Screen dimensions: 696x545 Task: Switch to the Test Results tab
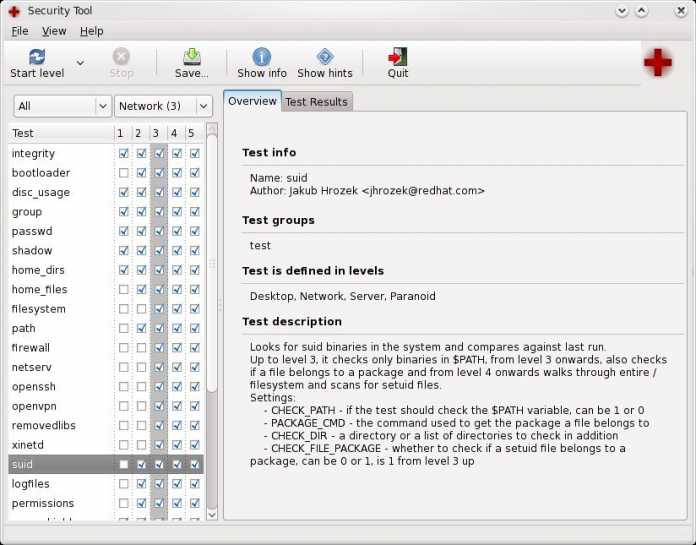pyautogui.click(x=316, y=102)
